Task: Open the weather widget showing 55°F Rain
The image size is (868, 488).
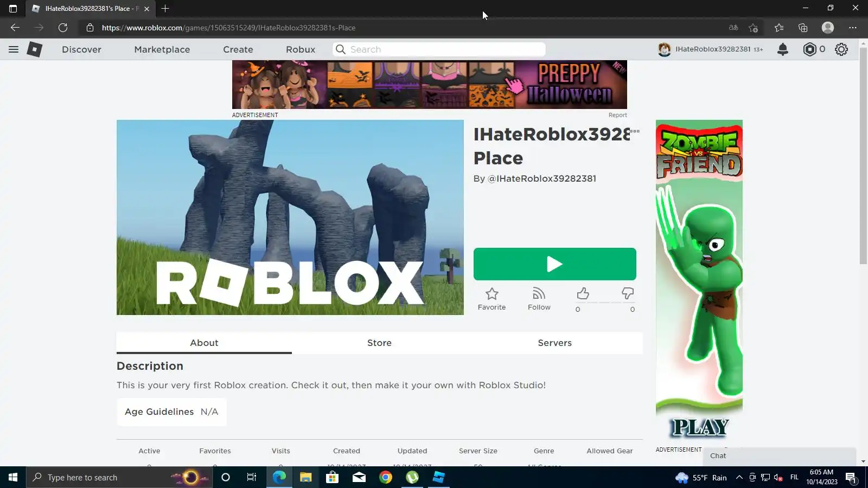Action: (701, 478)
